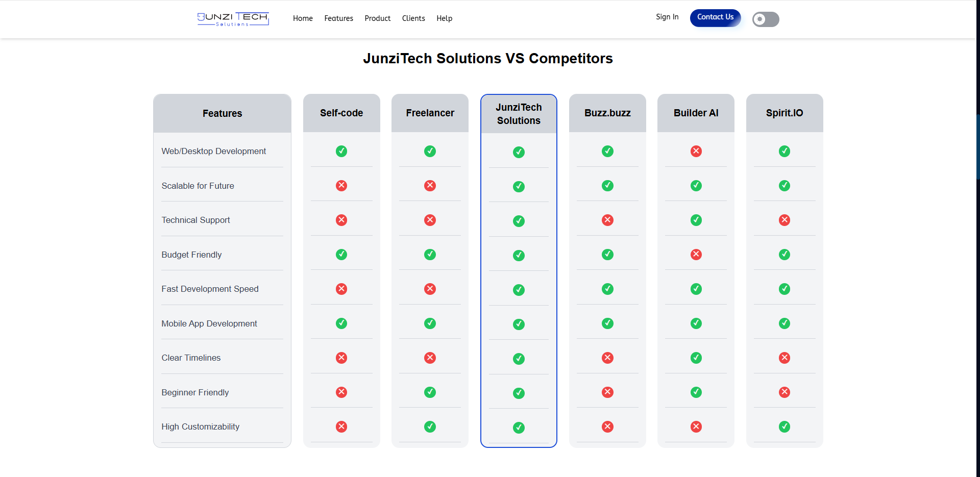Image resolution: width=980 pixels, height=477 pixels.
Task: Select the Clients menu item
Action: tap(413, 18)
